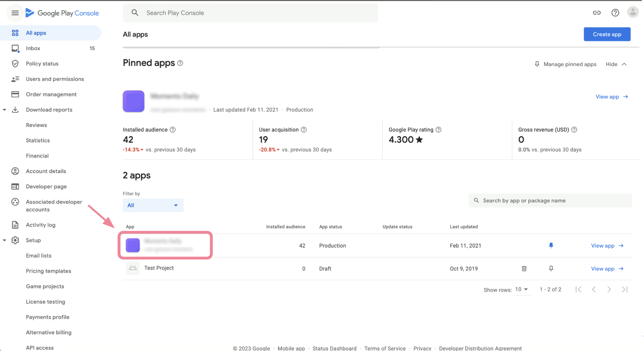The height and width of the screenshot is (357, 644).
Task: Copy page link via the link icon
Action: [x=596, y=13]
